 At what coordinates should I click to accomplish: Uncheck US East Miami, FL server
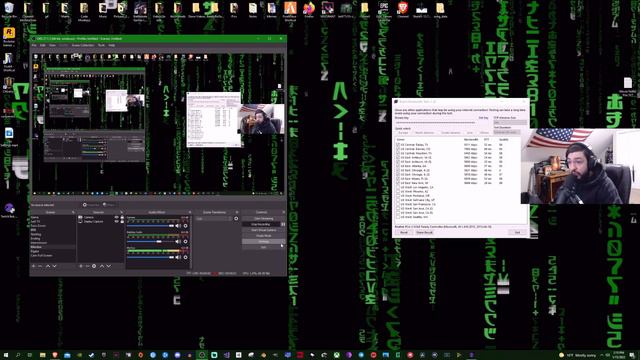[398, 179]
